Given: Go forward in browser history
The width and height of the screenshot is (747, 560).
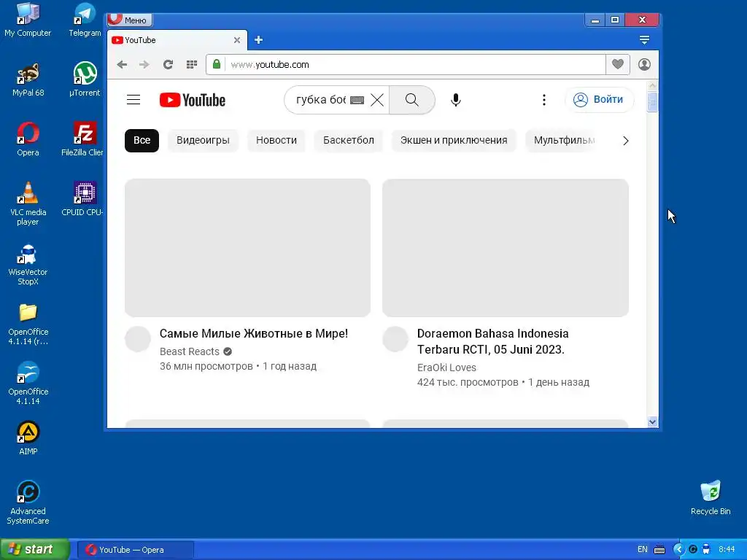Looking at the screenshot, I should tap(144, 64).
